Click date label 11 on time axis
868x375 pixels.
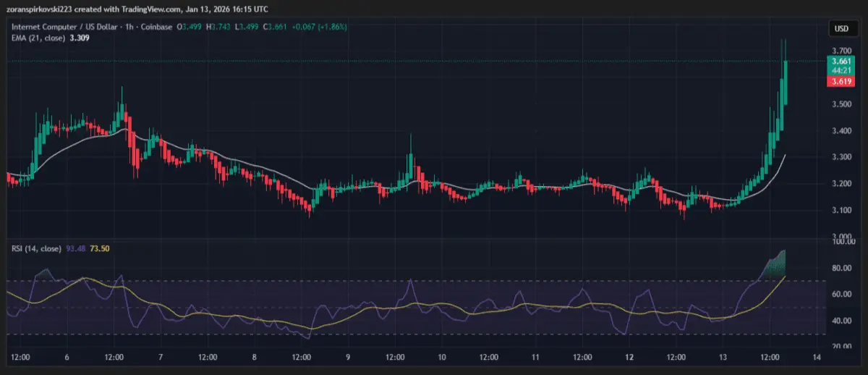point(535,358)
